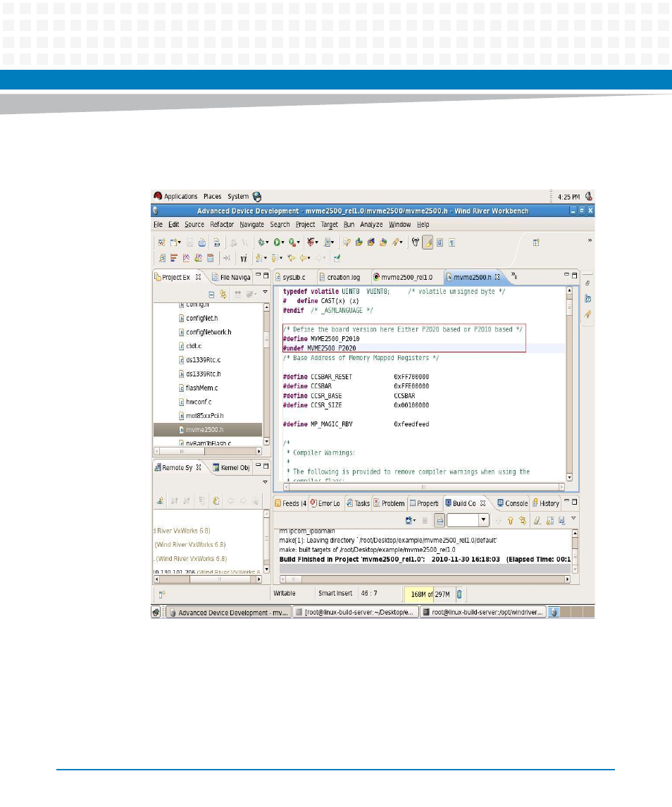Close the Build Console view tab
This screenshot has width=672, height=807.
point(483,503)
